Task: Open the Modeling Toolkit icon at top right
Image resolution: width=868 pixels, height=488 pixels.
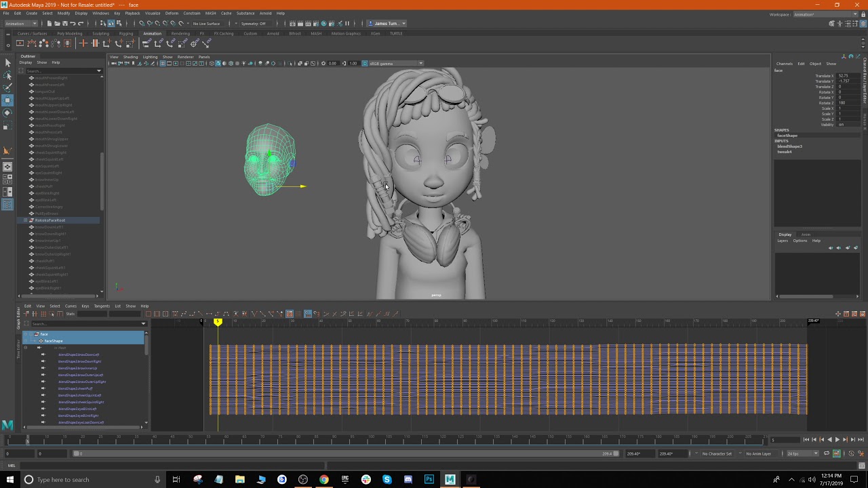Action: click(x=831, y=24)
